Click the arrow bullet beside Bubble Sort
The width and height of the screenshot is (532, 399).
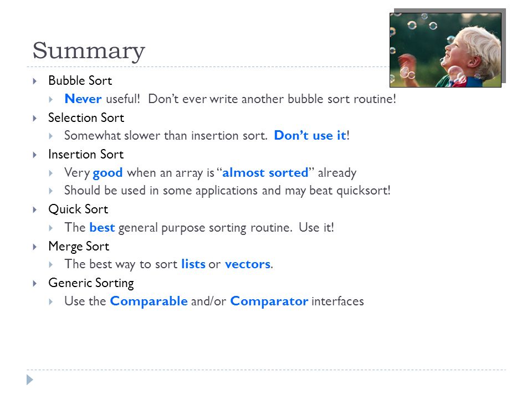[34, 81]
